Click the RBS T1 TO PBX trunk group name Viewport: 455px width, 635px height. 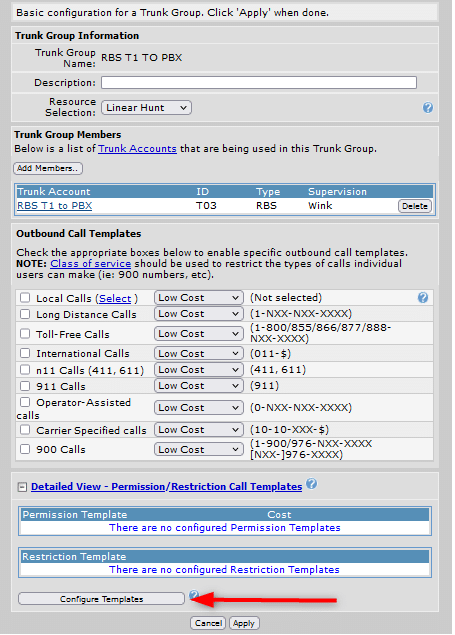[142, 58]
